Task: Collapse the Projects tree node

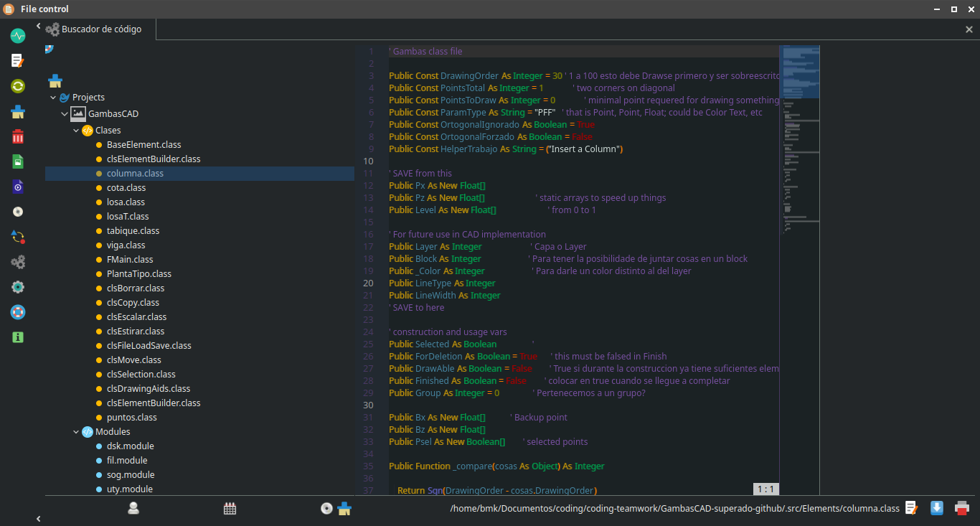Action: point(53,98)
